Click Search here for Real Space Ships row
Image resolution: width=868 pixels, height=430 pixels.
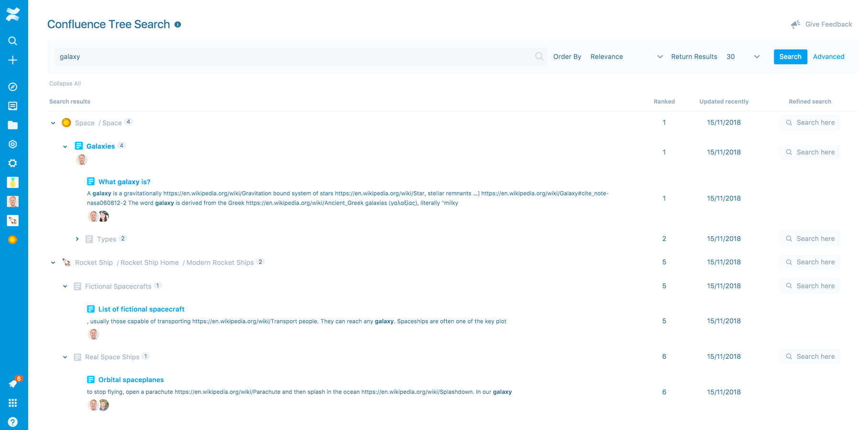click(x=810, y=357)
